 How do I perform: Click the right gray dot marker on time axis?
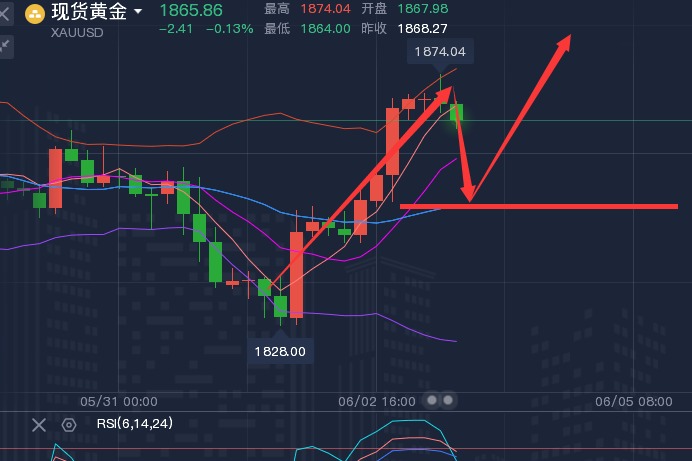point(448,400)
